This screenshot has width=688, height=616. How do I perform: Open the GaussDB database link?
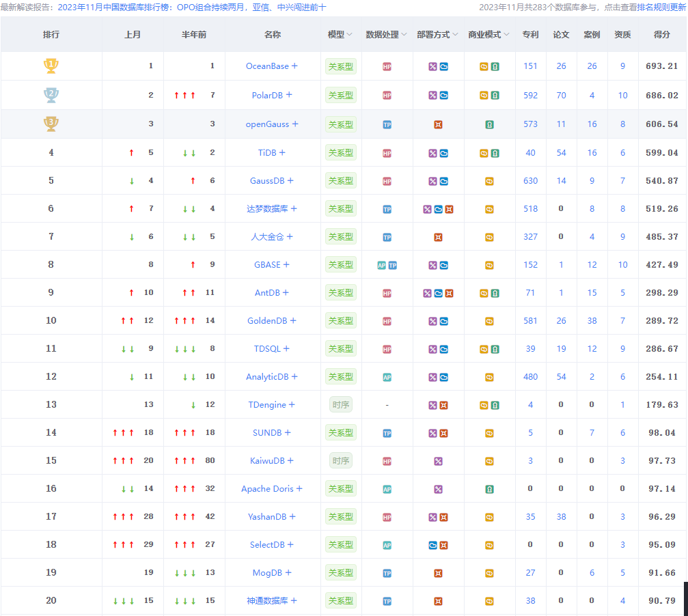point(267,181)
